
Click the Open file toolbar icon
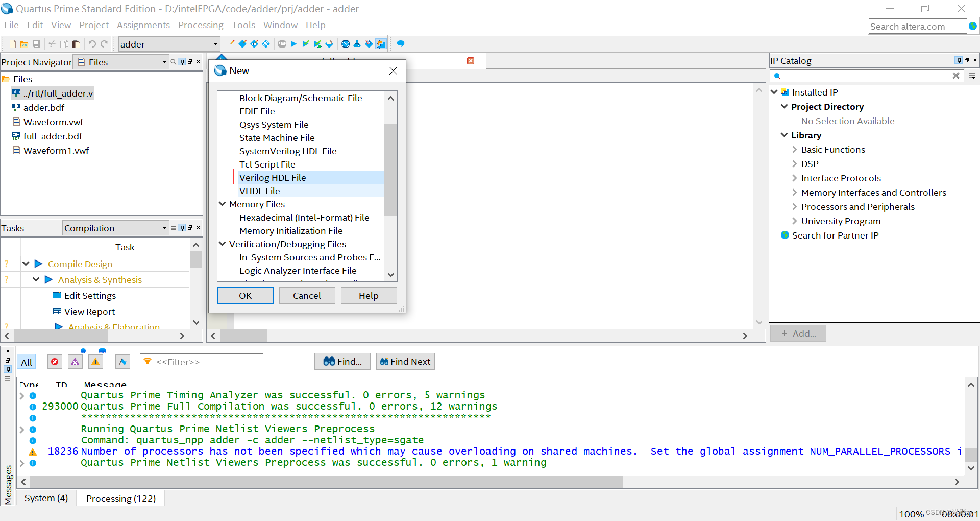coord(24,44)
